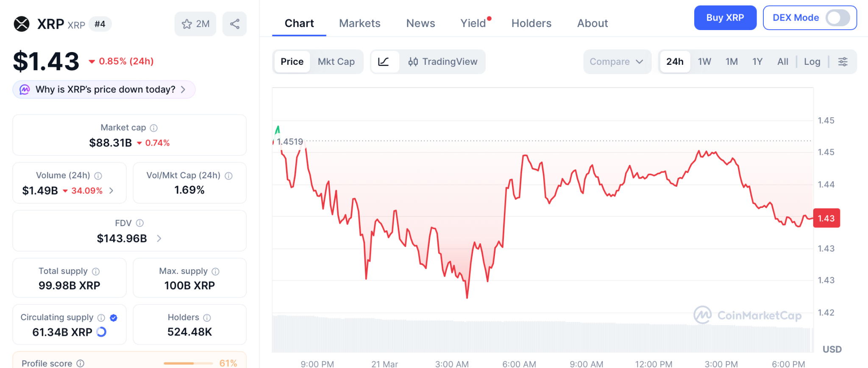Screen dimensions: 868x368
Task: Click the Market cap info icon
Action: 153,127
